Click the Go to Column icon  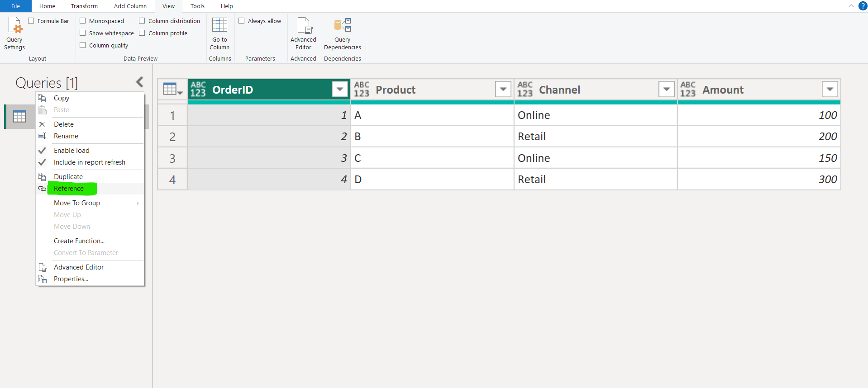[219, 25]
